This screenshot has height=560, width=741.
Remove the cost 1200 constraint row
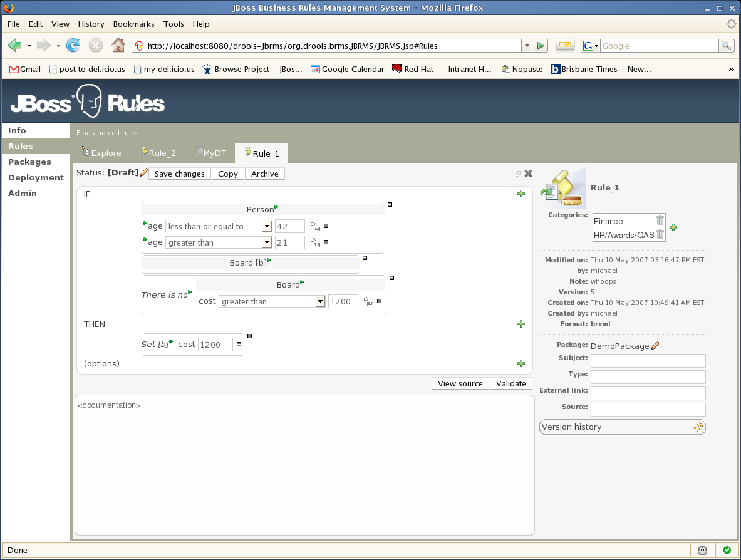point(380,301)
